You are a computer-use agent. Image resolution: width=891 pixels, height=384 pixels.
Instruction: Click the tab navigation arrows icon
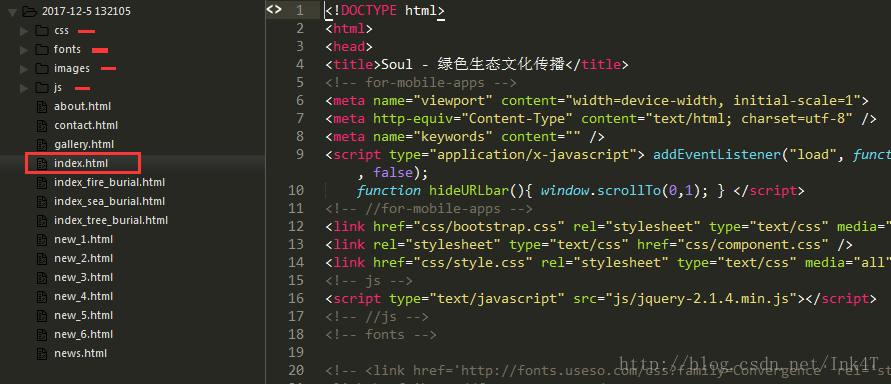[274, 9]
